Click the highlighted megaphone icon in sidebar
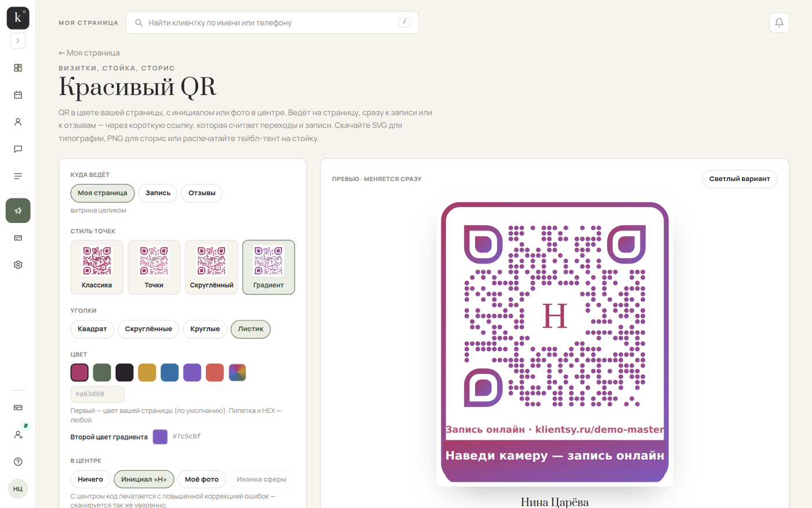Viewport: 812px width, 508px height. coord(18,211)
